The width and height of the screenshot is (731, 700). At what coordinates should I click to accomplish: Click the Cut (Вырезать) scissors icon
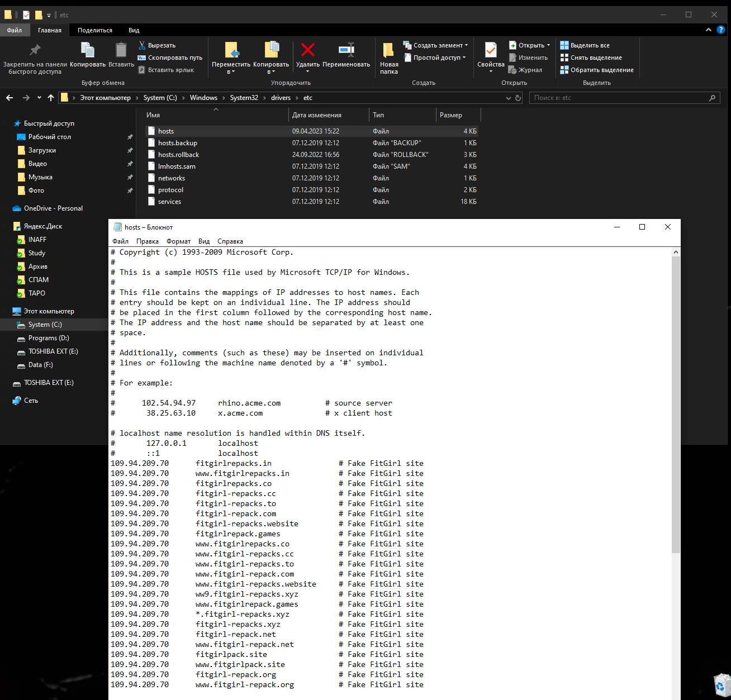[x=142, y=45]
